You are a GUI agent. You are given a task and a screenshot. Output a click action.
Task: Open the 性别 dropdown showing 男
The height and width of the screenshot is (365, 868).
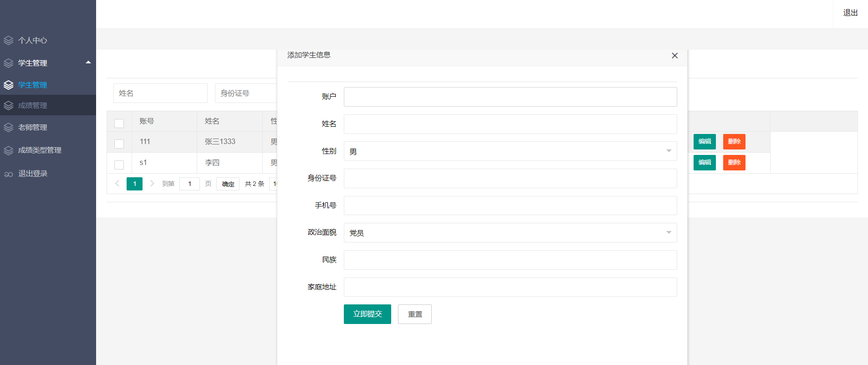[510, 151]
